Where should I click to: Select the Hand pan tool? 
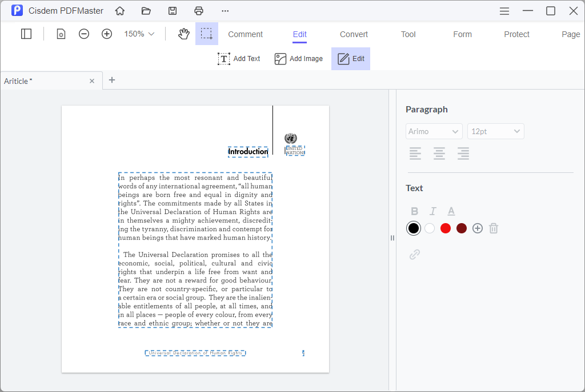coord(183,34)
